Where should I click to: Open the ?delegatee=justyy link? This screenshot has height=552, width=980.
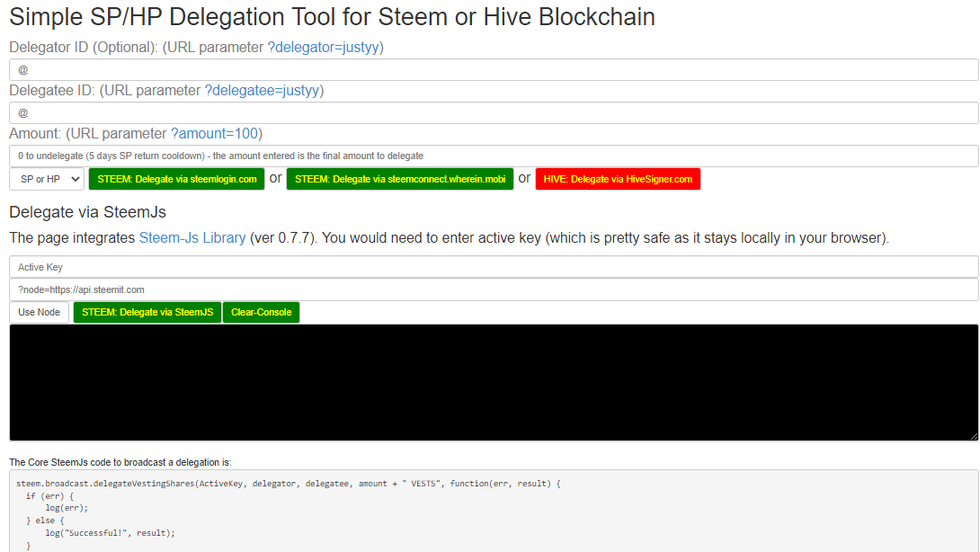tap(263, 91)
